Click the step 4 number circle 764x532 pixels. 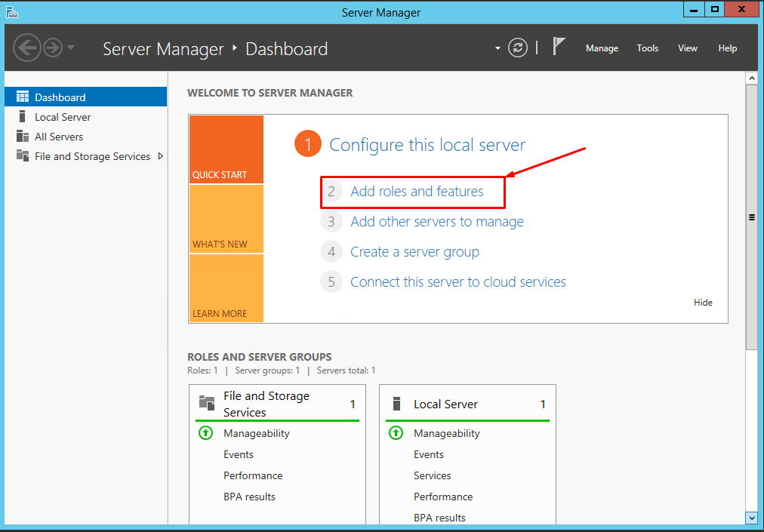point(331,252)
